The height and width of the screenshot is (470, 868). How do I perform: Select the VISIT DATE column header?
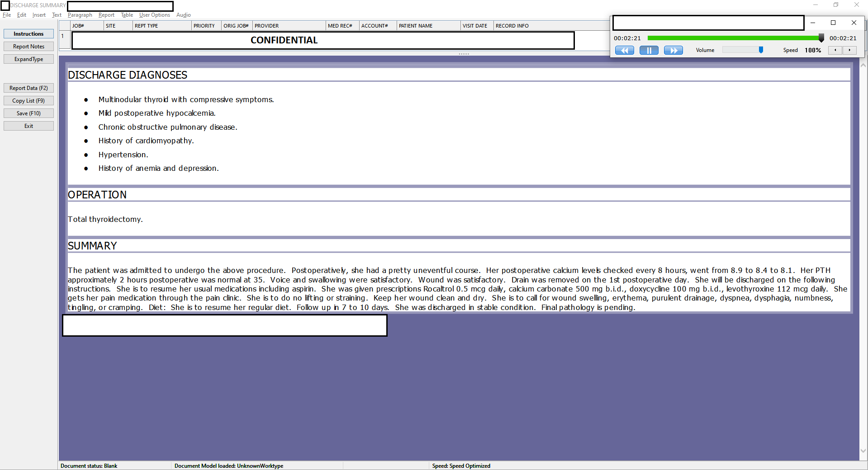(x=477, y=26)
